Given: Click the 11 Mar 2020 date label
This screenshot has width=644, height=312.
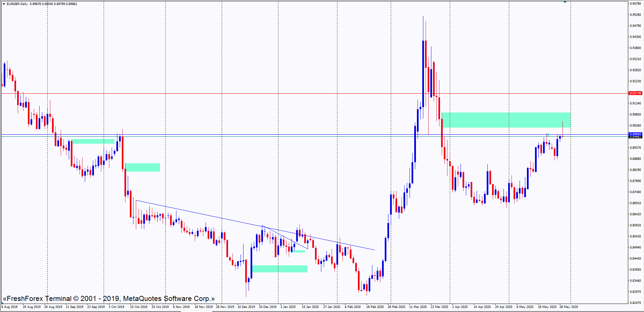Looking at the screenshot, I should 418,307.
